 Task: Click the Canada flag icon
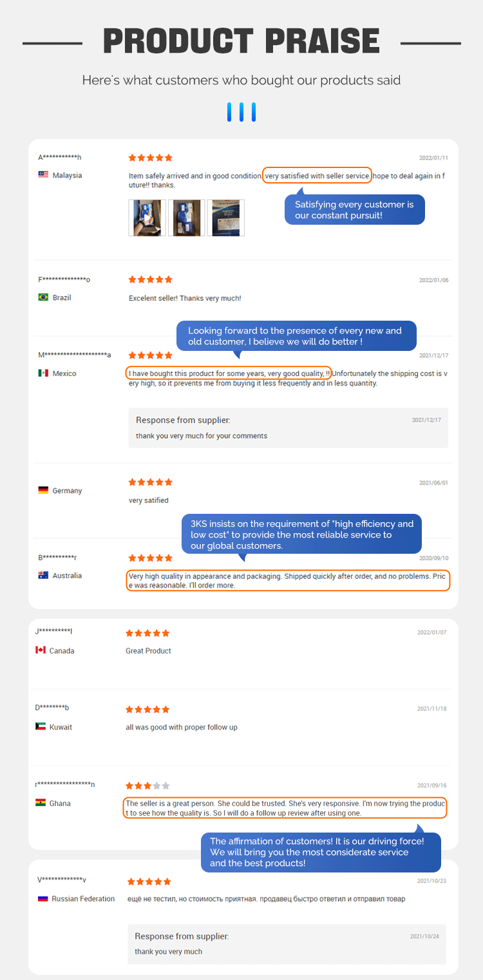click(x=41, y=651)
